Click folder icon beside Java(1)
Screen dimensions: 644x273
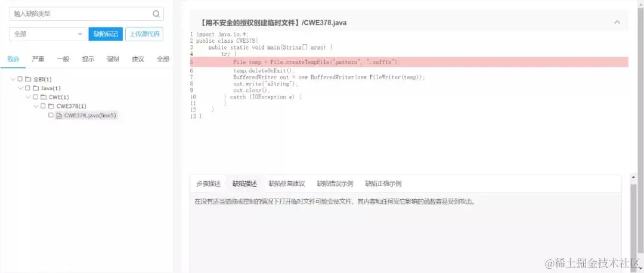(x=36, y=88)
